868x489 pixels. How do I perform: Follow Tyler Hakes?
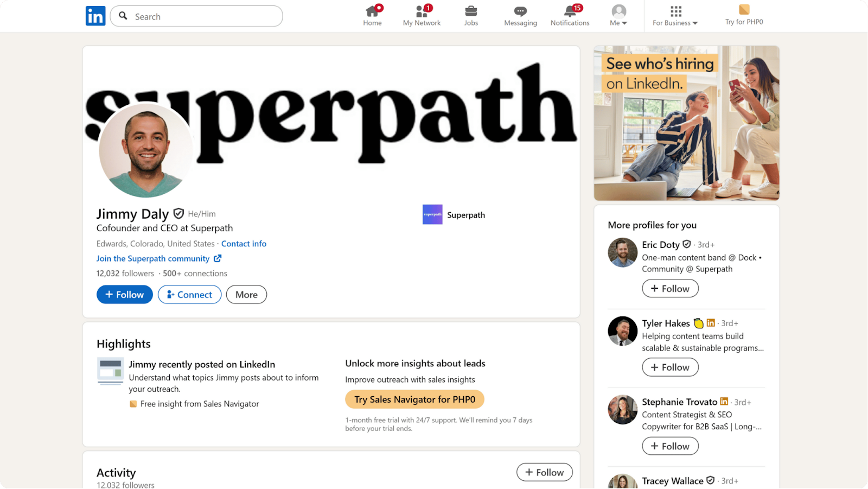click(x=670, y=367)
